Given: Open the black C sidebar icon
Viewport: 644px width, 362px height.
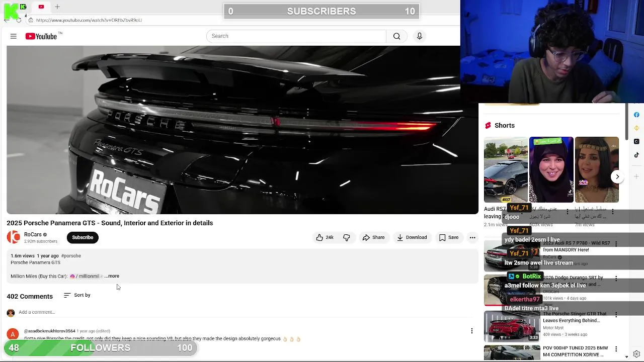Looking at the screenshot, I should point(636,142).
